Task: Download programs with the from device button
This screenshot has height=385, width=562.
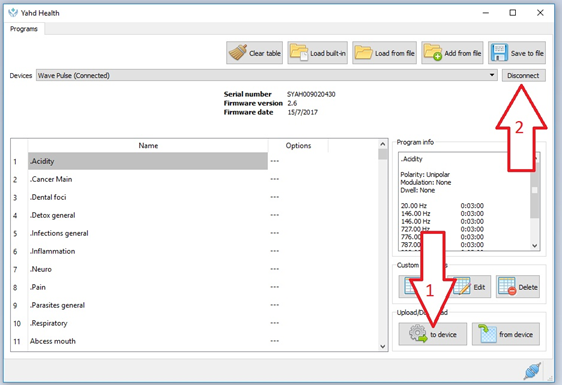Action: click(x=505, y=334)
